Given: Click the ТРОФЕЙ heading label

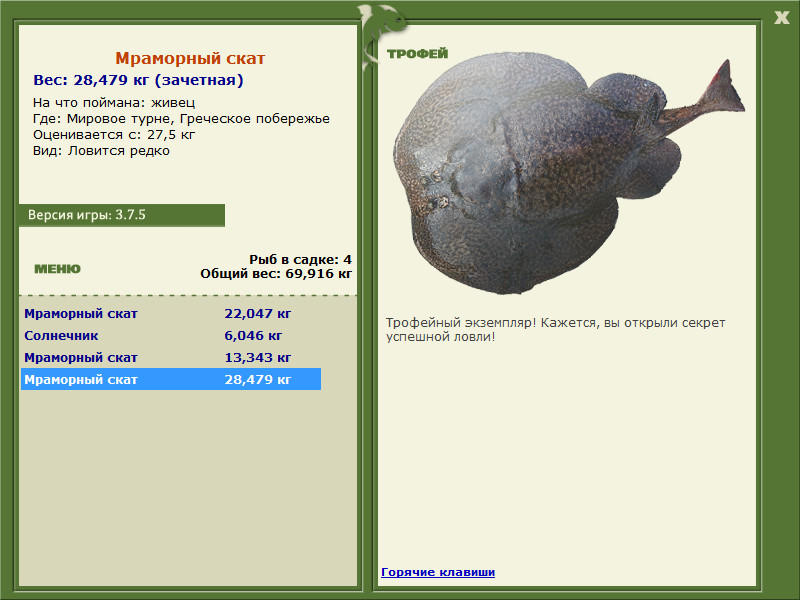Looking at the screenshot, I should point(417,54).
